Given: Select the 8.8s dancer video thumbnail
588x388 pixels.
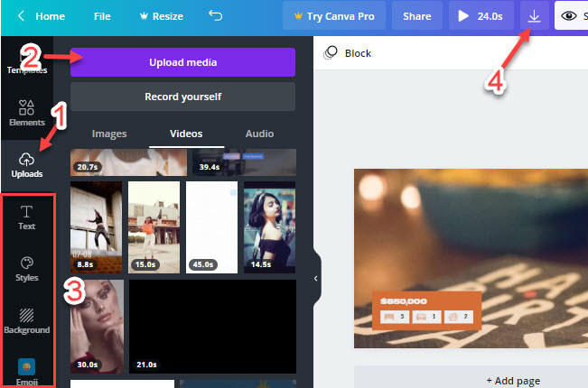Looking at the screenshot, I should coord(96,227).
